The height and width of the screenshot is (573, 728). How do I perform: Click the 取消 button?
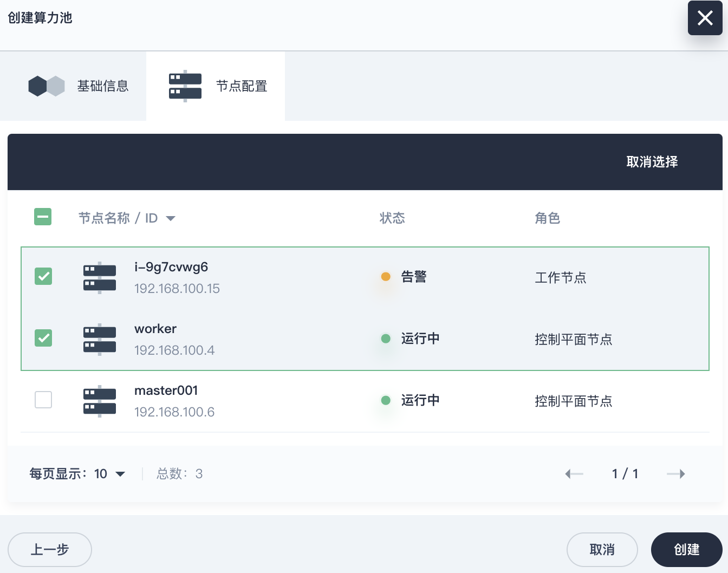click(x=602, y=550)
